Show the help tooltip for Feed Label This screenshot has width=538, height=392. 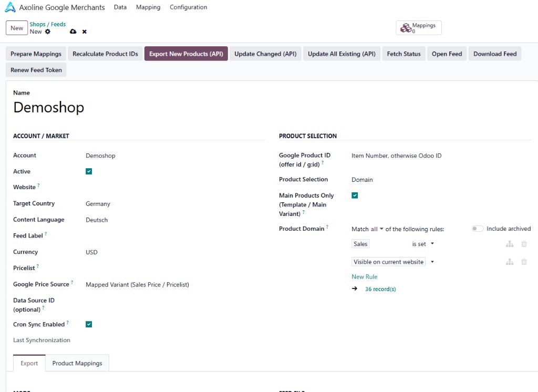click(46, 233)
